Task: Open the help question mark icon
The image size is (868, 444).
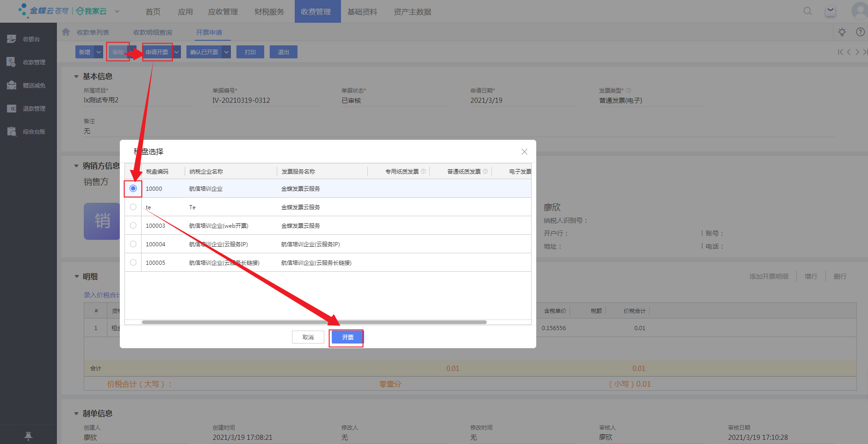Action: (x=860, y=32)
